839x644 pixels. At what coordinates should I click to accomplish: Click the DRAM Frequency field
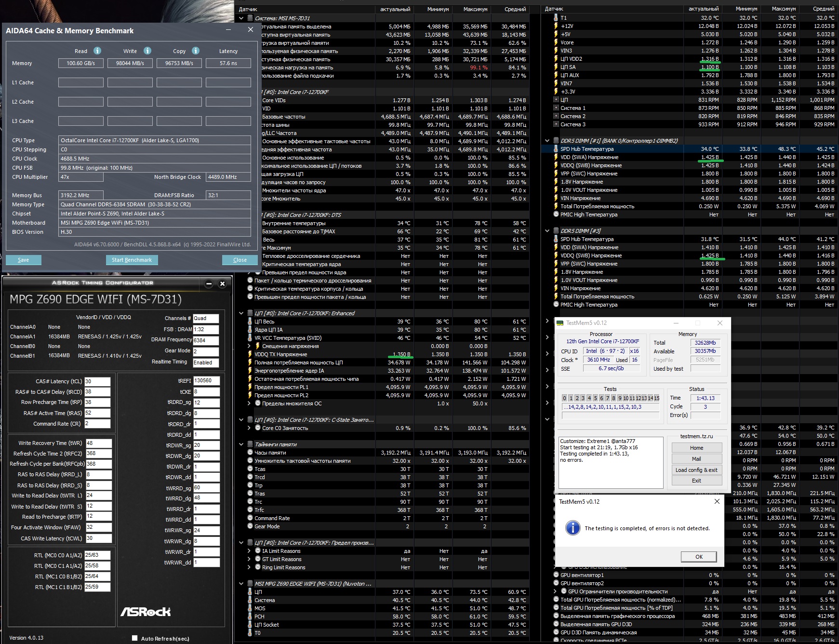pyautogui.click(x=206, y=340)
